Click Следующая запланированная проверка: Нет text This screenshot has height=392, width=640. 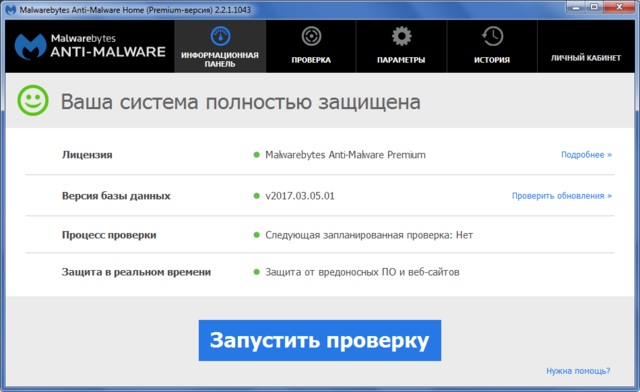[x=369, y=235]
